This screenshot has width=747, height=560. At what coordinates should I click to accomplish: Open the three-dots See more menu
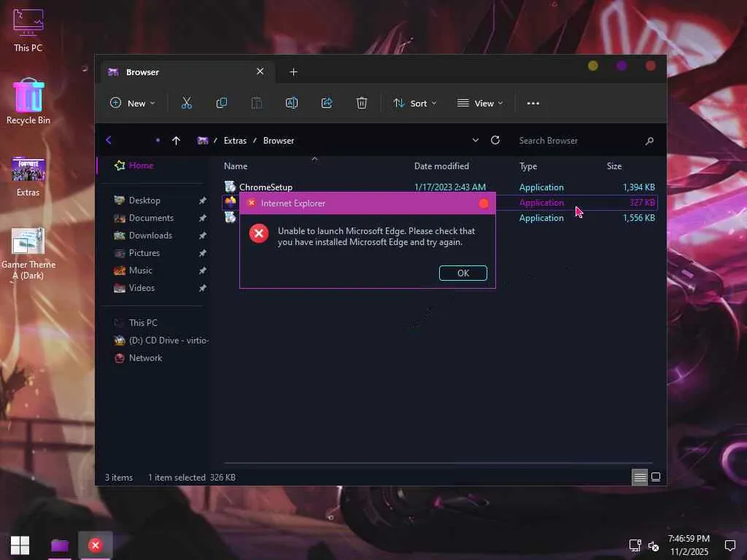533,104
